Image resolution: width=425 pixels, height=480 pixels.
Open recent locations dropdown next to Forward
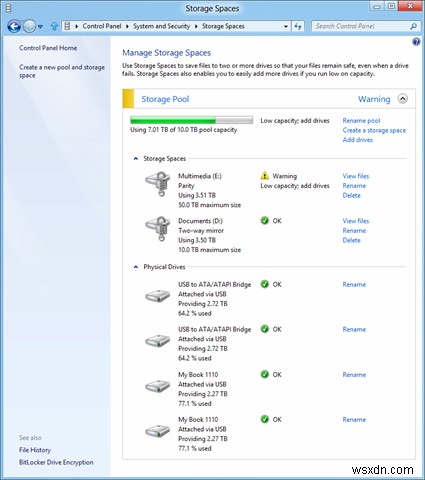[x=41, y=27]
